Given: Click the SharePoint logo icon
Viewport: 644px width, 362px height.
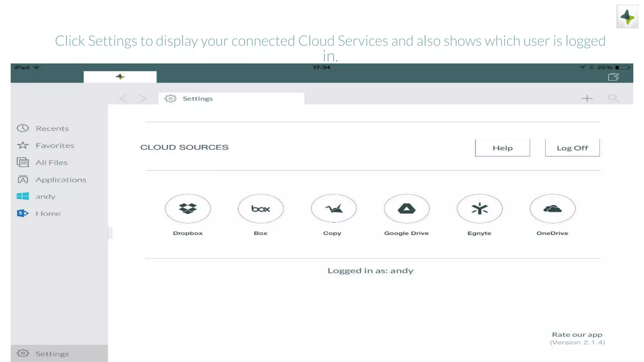Looking at the screenshot, I should pyautogui.click(x=23, y=213).
